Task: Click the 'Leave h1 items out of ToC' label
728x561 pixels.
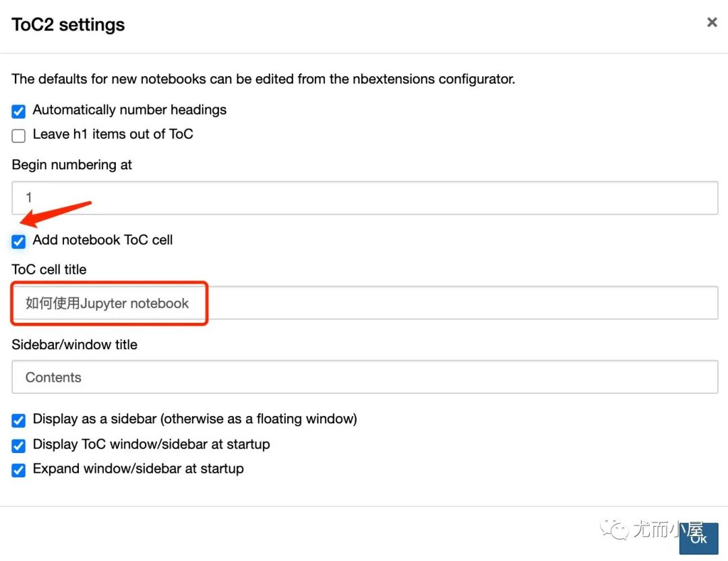Action: pos(113,134)
